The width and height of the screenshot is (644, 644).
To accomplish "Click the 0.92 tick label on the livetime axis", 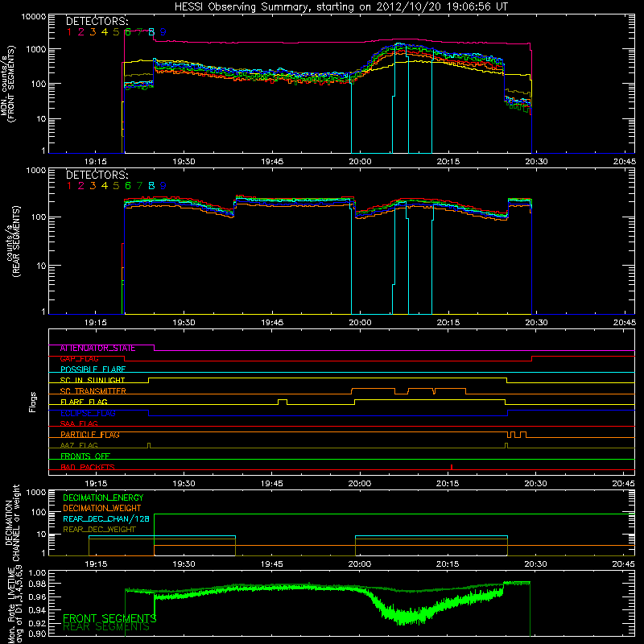I will click(x=37, y=623).
